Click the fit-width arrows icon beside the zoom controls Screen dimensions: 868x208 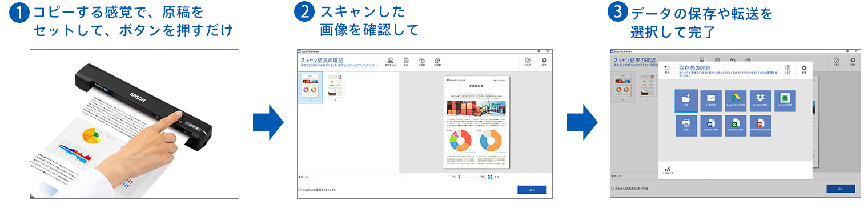click(x=497, y=177)
